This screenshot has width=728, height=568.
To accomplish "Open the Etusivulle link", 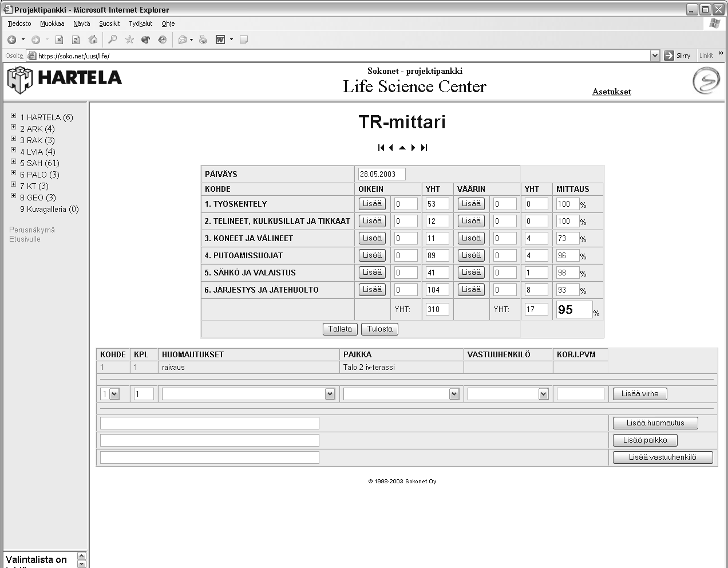I will (x=25, y=239).
